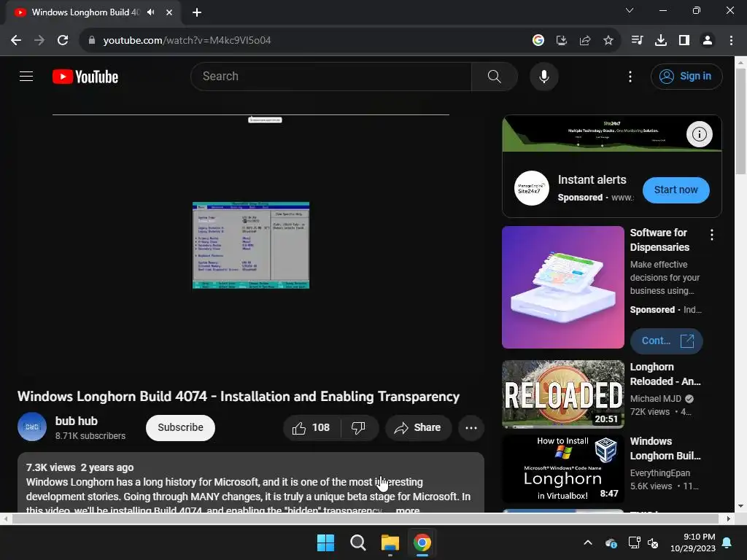Open the tray volume muted icon

[653, 542]
